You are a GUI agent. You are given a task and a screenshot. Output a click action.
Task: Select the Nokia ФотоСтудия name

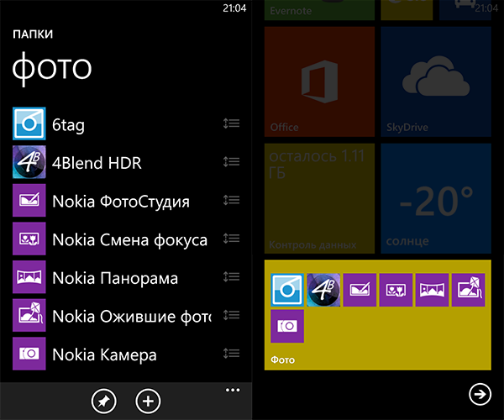point(121,202)
